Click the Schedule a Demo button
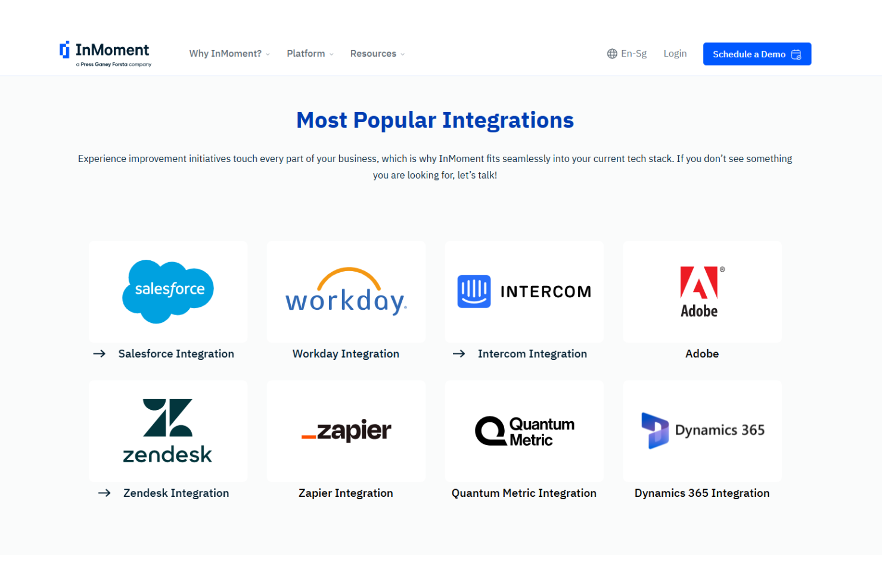 pos(757,54)
